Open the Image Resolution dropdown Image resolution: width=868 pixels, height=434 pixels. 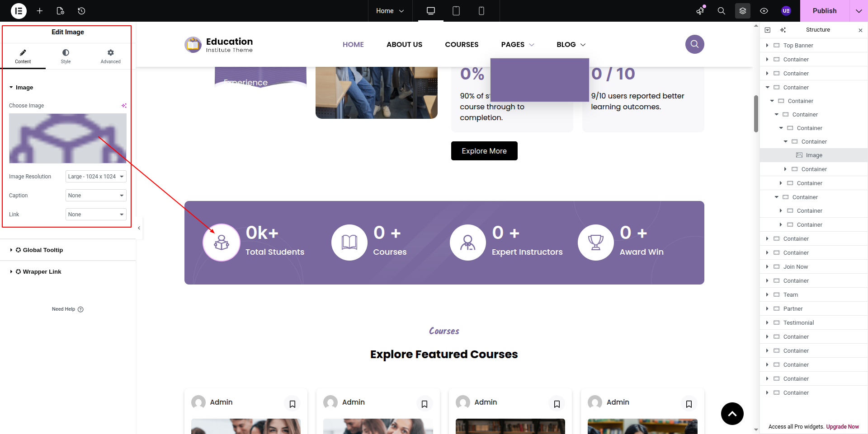tap(96, 177)
